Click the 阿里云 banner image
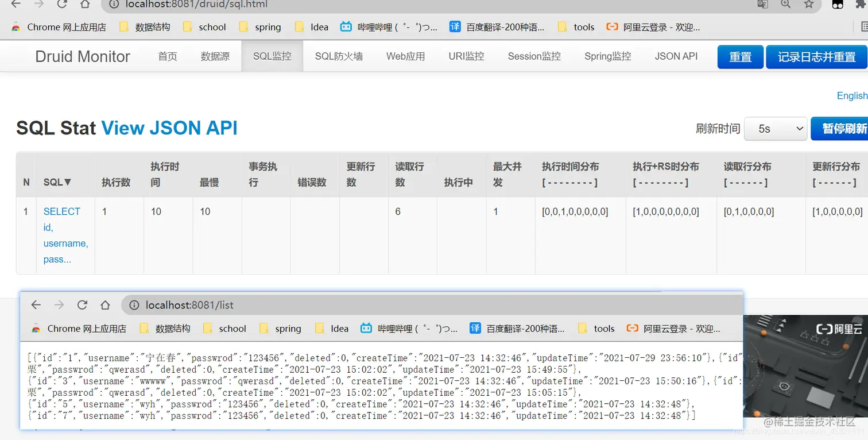The height and width of the screenshot is (440, 868). pyautogui.click(x=805, y=366)
